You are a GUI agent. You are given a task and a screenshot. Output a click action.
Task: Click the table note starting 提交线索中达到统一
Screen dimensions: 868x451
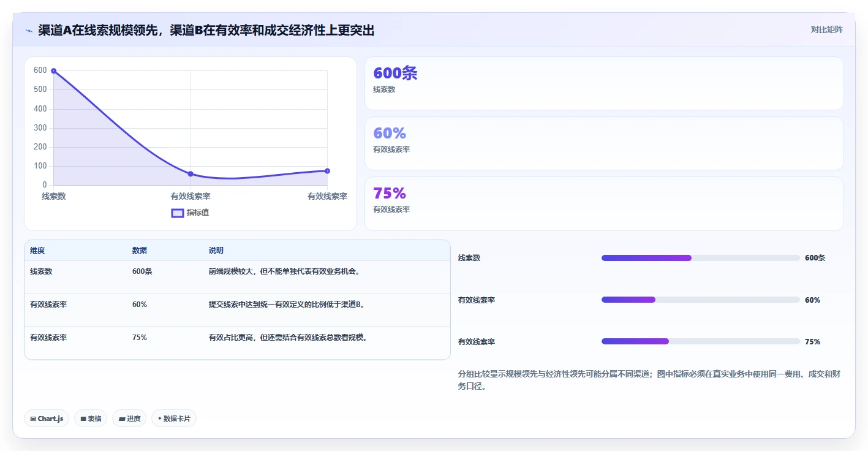288,304
